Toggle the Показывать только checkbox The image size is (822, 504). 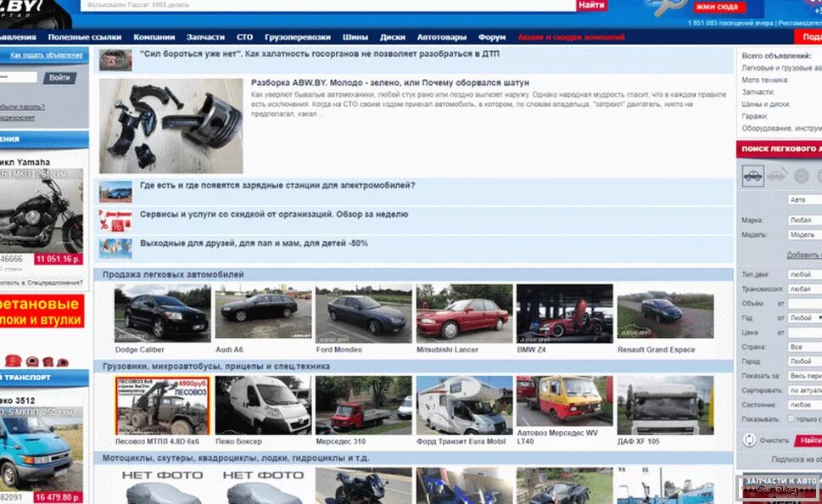click(791, 419)
